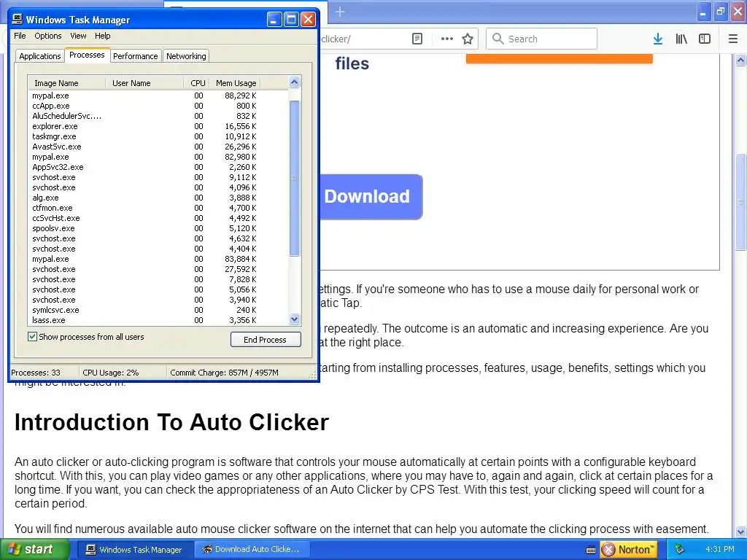747x560 pixels.
Task: Click the browser page scroll up arrow
Action: point(740,60)
